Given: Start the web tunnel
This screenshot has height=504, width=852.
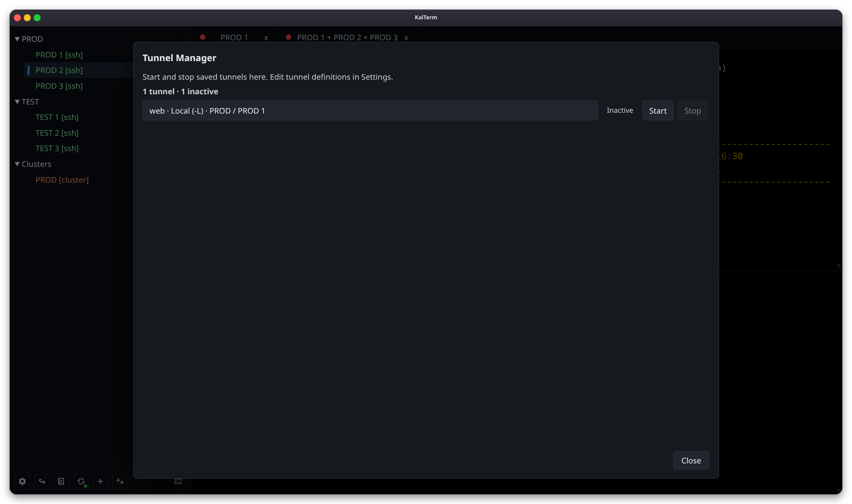Looking at the screenshot, I should (x=658, y=110).
